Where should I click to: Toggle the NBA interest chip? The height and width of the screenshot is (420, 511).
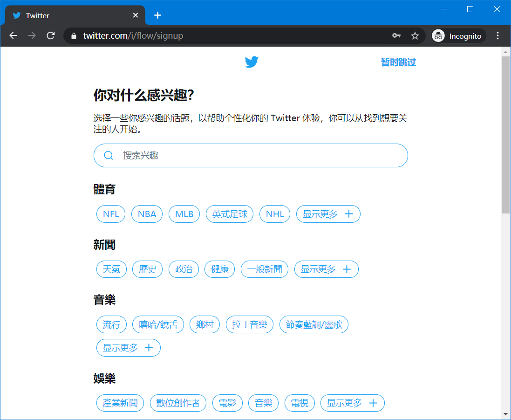[147, 214]
